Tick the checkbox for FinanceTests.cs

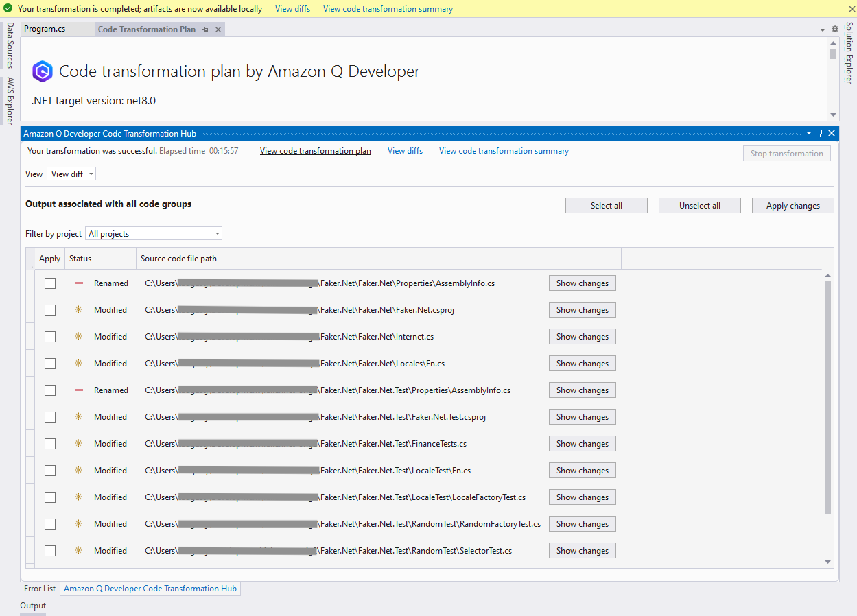click(x=50, y=444)
